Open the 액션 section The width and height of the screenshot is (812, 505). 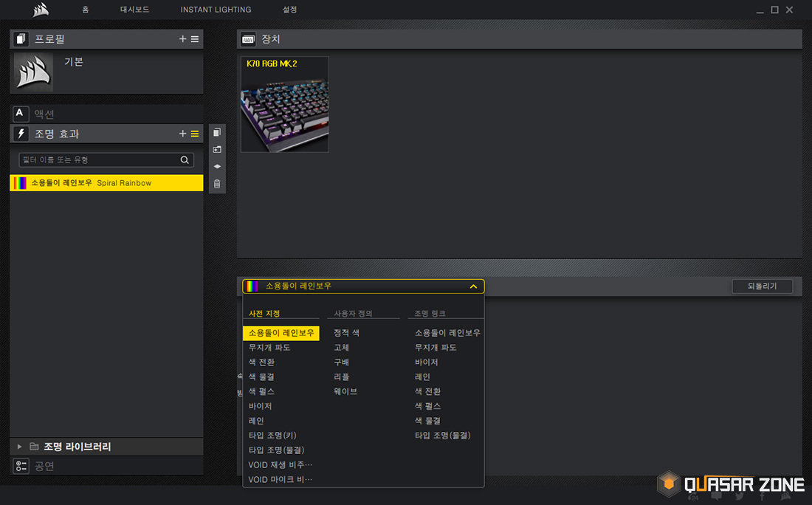106,114
